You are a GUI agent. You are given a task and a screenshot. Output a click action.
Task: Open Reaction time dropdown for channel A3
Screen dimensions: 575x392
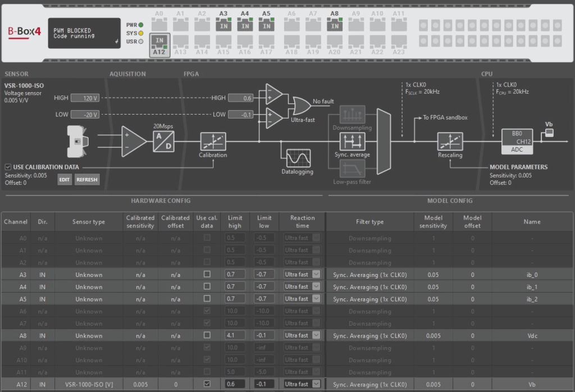316,275
